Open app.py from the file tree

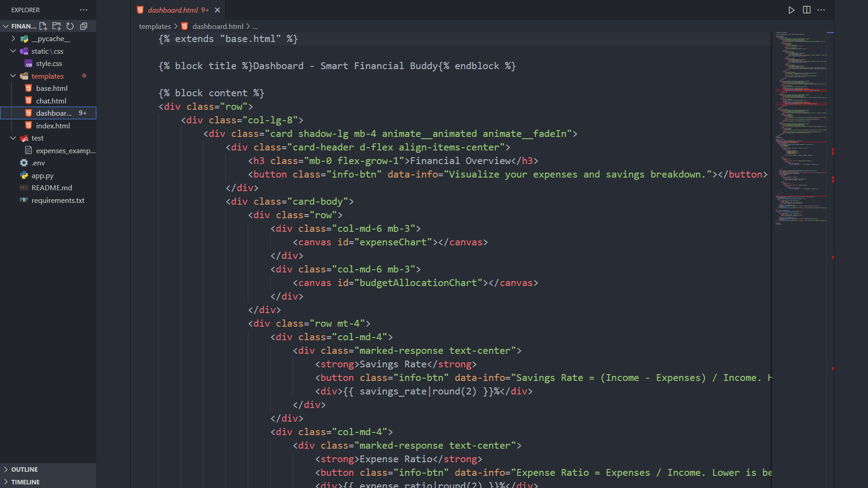[x=42, y=175]
